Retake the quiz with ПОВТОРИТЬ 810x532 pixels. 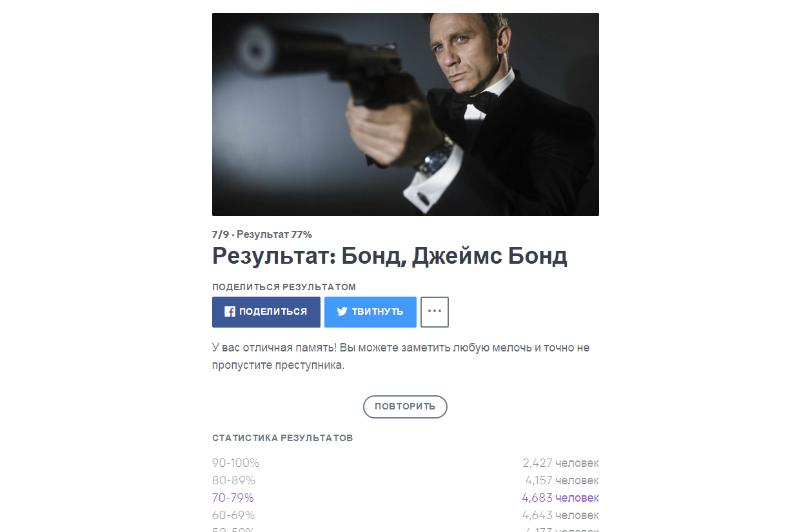pos(405,407)
